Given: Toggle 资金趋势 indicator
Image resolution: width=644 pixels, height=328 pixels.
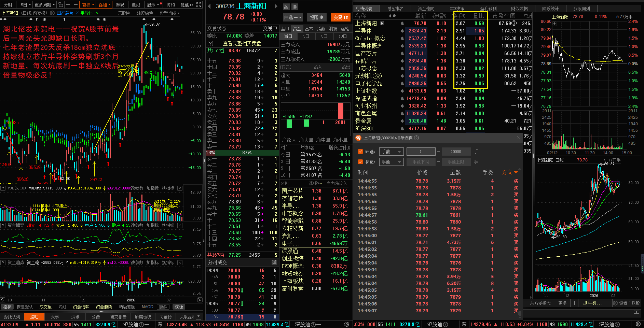Looking at the screenshot, I should (x=104, y=307).
